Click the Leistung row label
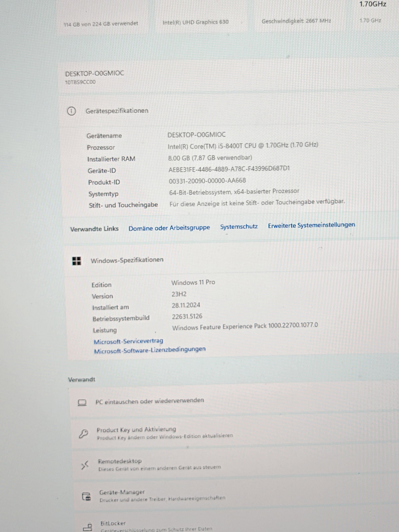 click(105, 330)
